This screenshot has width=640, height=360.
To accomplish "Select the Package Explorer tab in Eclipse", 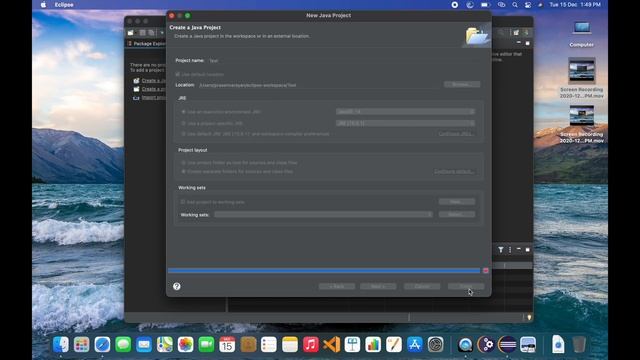I will [x=146, y=43].
